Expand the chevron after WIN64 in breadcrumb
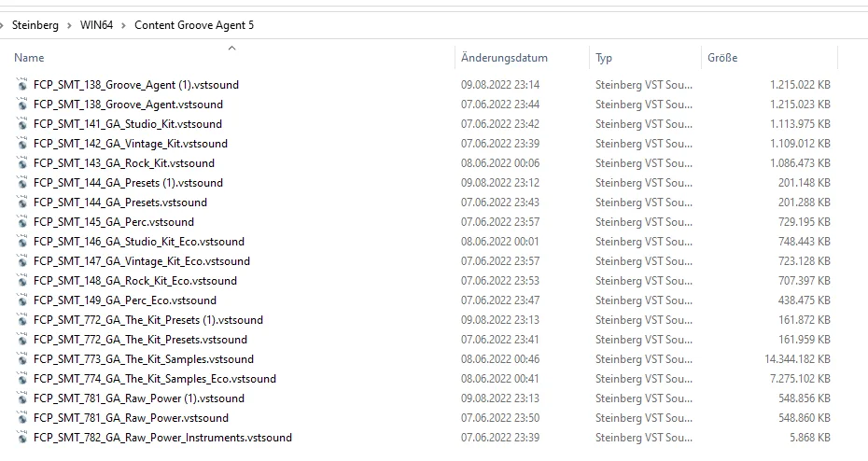Viewport: 868px width, 461px height. pyautogui.click(x=123, y=25)
